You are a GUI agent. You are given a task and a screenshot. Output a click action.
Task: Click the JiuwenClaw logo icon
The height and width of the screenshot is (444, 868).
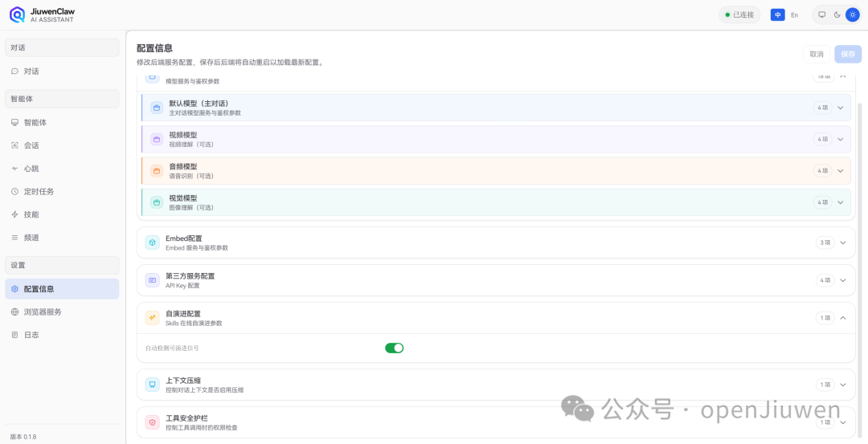tap(17, 14)
